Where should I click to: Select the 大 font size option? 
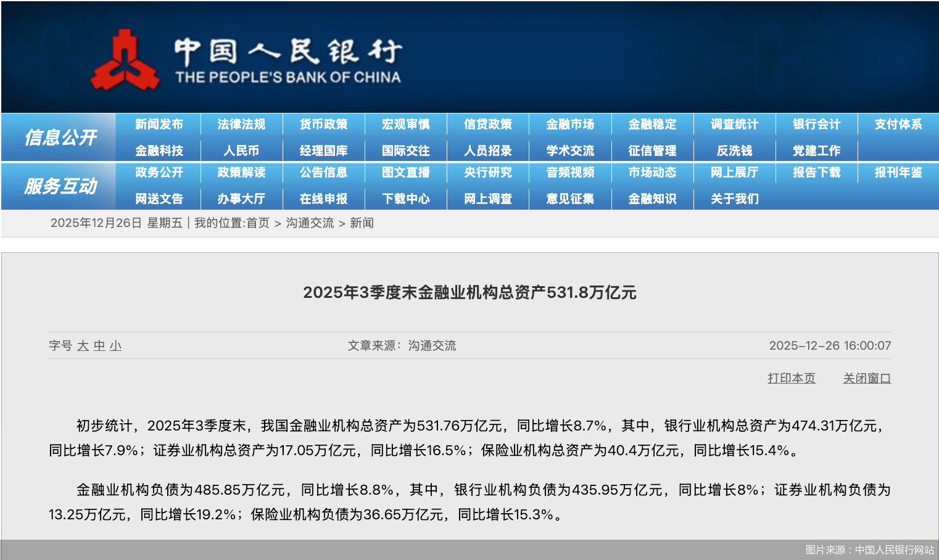pyautogui.click(x=83, y=346)
